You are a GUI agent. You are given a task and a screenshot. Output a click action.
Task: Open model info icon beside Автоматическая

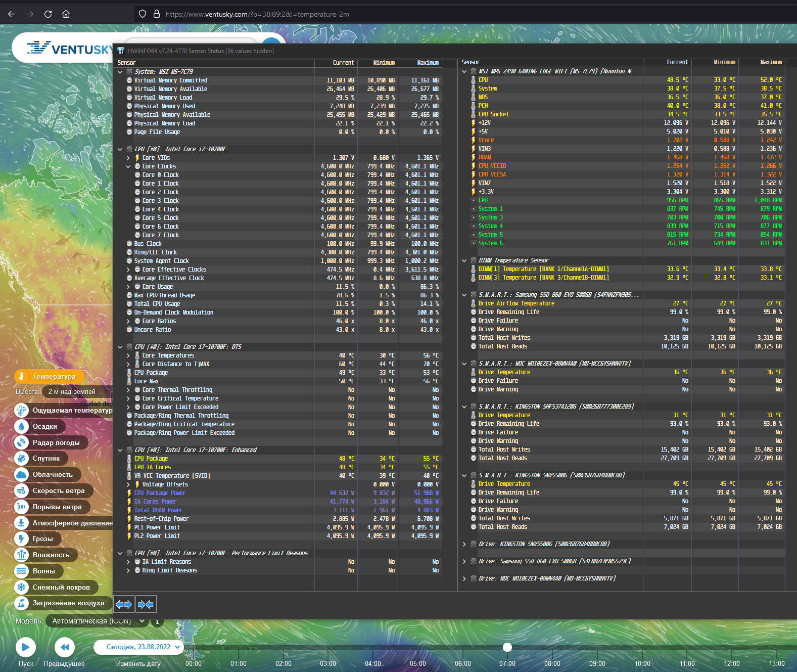[157, 621]
